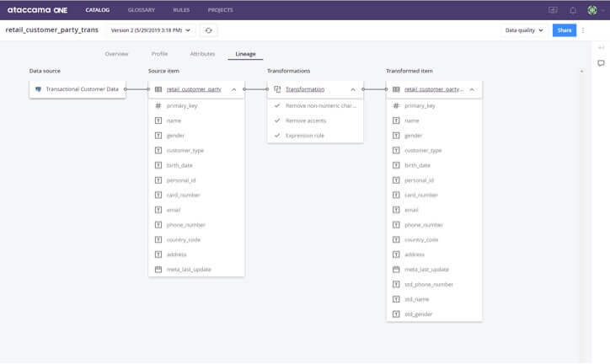Open the PROJECTS menu
The width and height of the screenshot is (610, 364).
220,10
